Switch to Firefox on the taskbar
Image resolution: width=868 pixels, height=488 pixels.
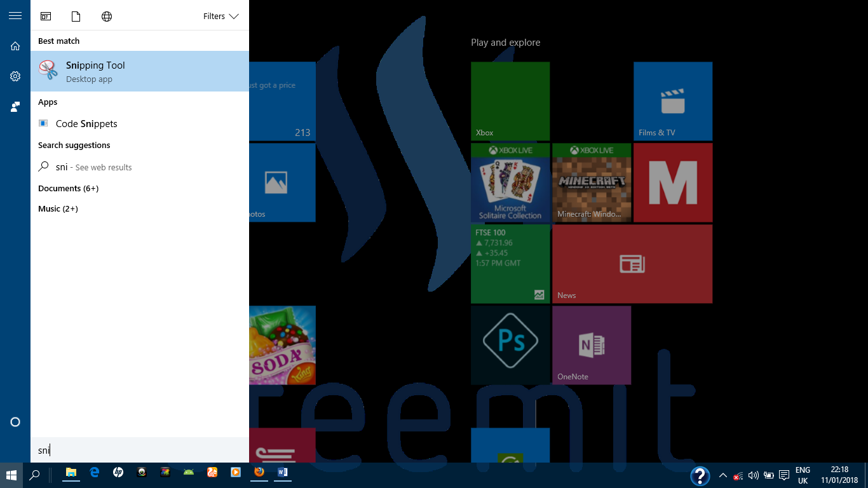point(259,473)
